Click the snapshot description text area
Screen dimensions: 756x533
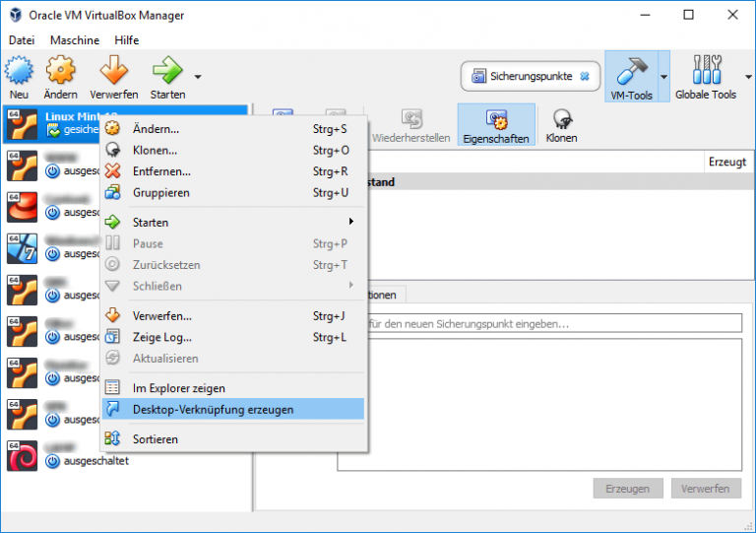coord(539,405)
